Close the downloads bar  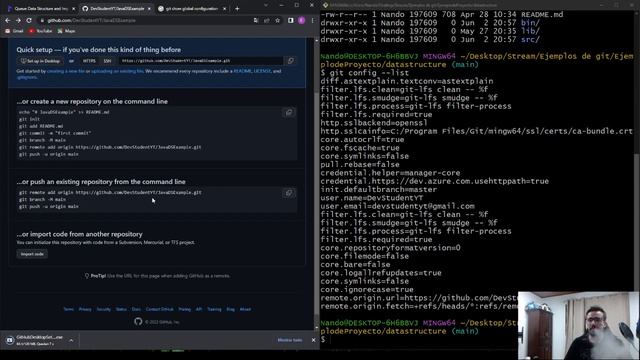(313, 340)
